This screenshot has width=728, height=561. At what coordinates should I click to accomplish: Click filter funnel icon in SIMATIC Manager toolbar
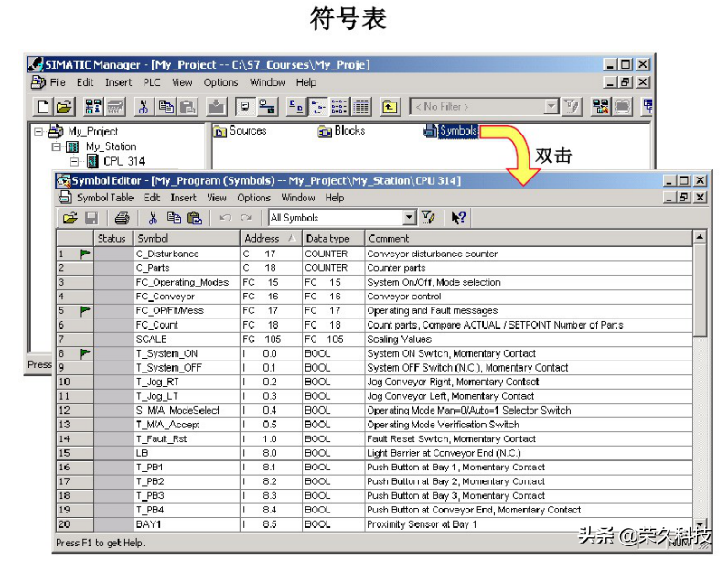[x=572, y=107]
